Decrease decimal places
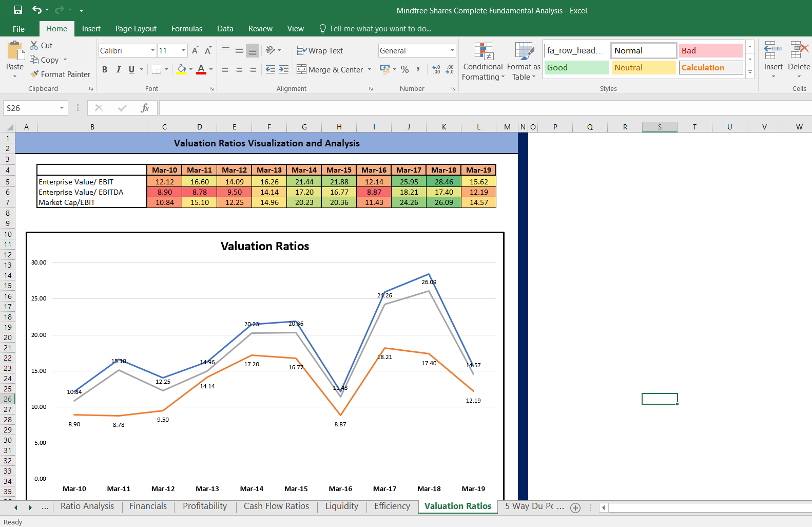The width and height of the screenshot is (812, 527). point(450,69)
